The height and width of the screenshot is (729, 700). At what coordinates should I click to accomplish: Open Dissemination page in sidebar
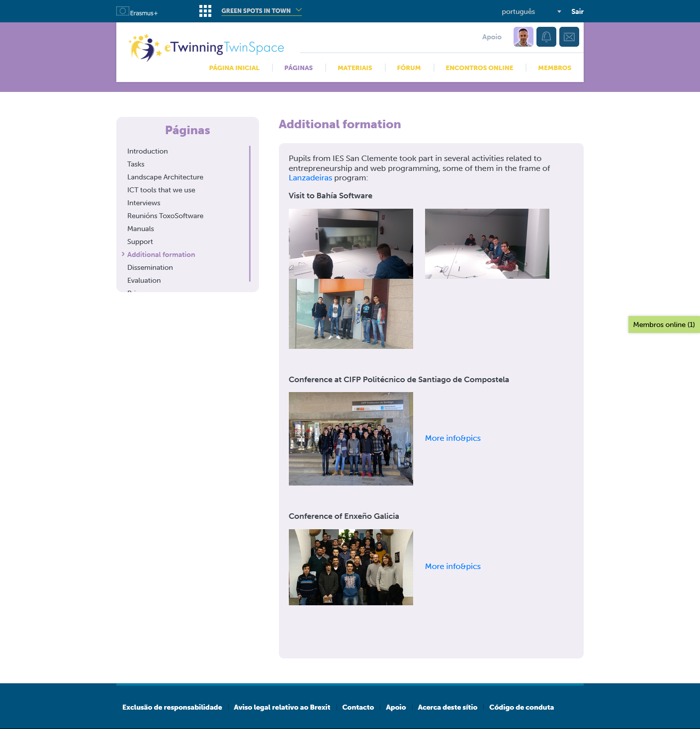click(x=150, y=267)
